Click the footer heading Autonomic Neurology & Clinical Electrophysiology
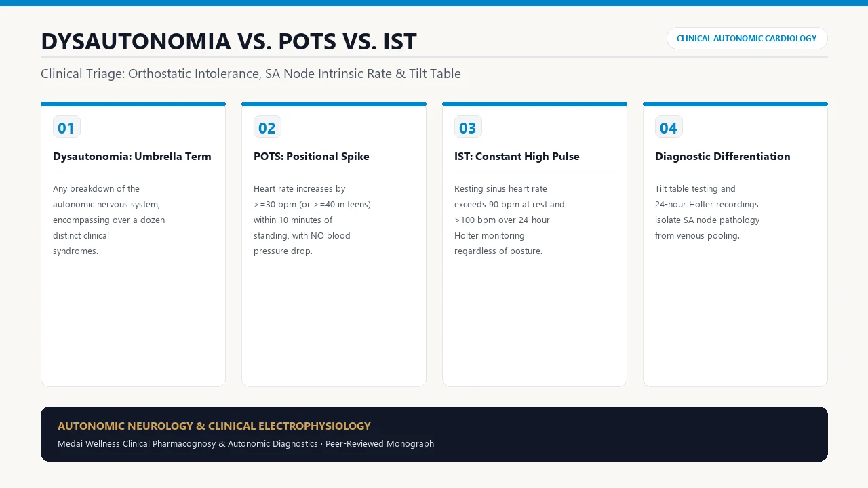The image size is (868, 488). point(214,426)
